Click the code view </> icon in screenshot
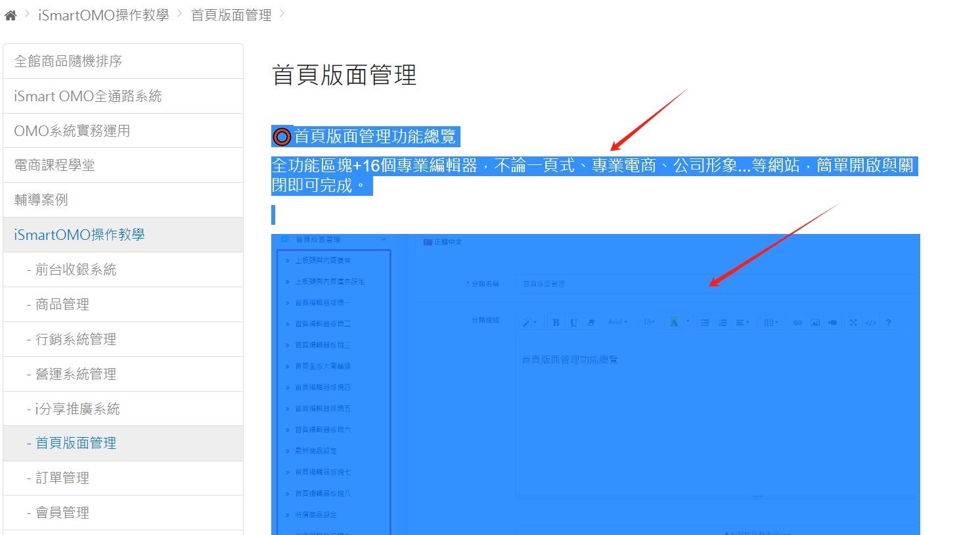 (x=871, y=323)
